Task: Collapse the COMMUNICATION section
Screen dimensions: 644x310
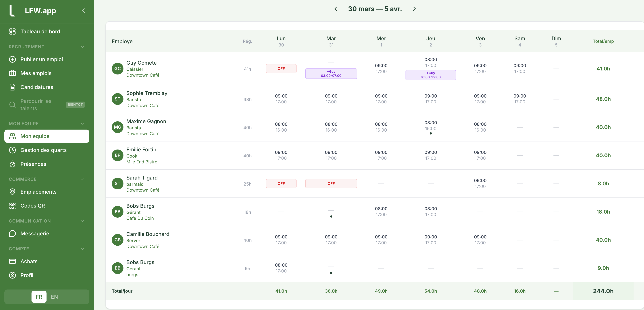Action: (x=82, y=221)
